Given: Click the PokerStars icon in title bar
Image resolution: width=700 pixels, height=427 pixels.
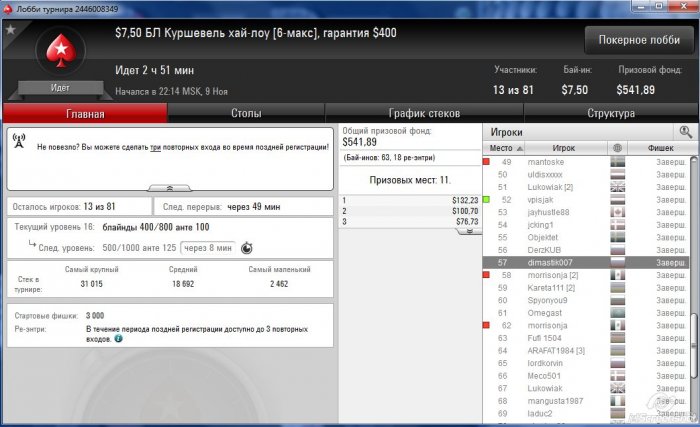Looking at the screenshot, I should (8, 9).
